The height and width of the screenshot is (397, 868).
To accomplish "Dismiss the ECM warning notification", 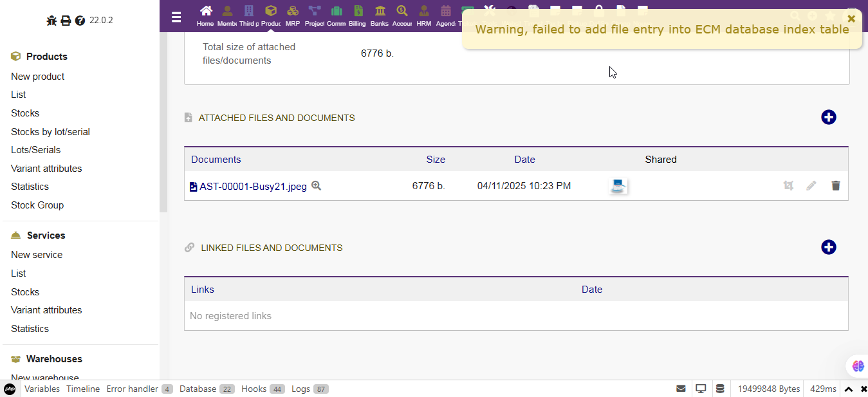I will click(x=851, y=19).
